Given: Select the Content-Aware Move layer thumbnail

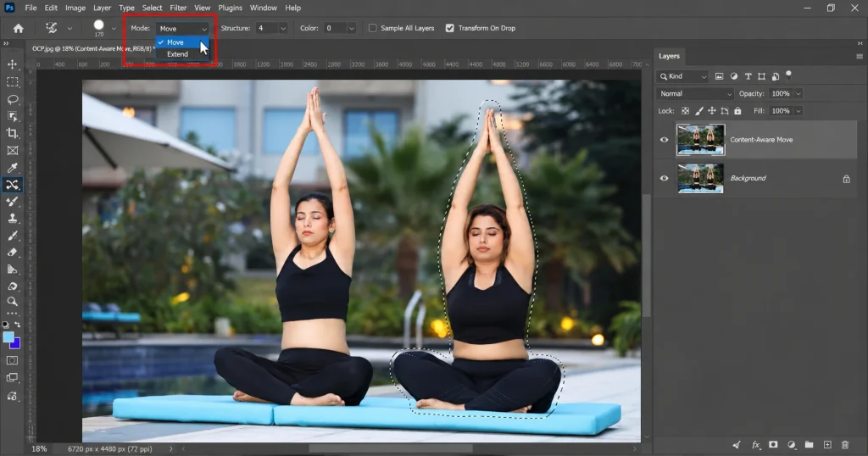Looking at the screenshot, I should 700,140.
